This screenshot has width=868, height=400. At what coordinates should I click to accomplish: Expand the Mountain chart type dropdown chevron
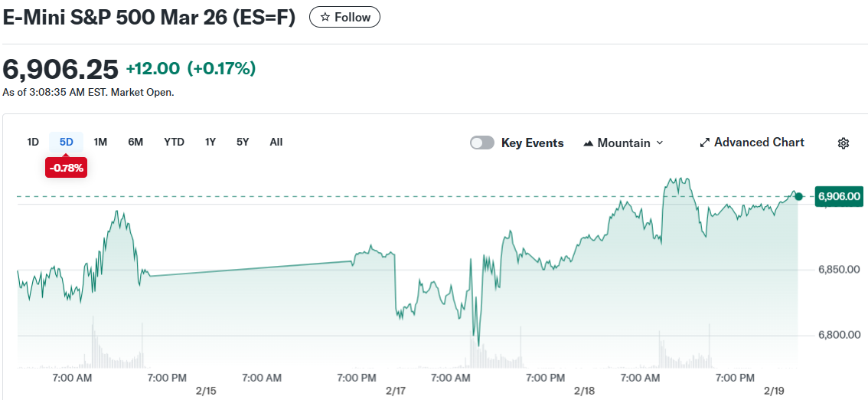click(660, 143)
